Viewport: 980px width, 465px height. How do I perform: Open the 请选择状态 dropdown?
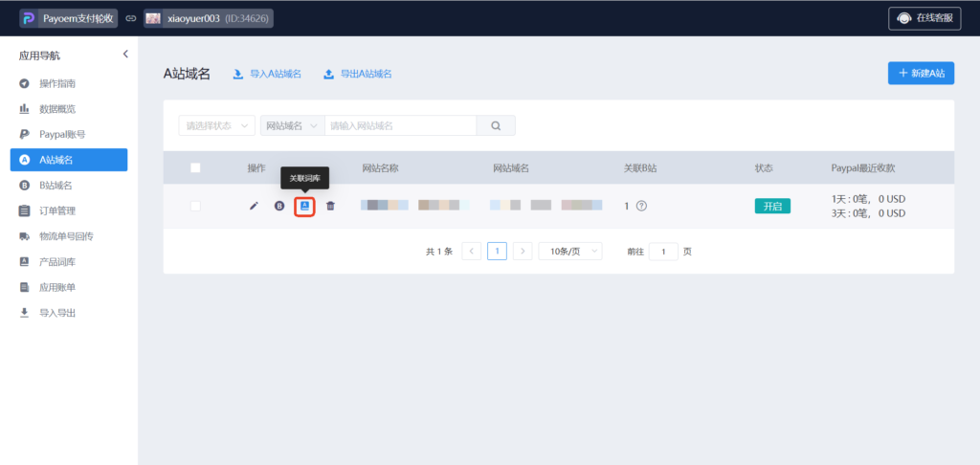click(x=217, y=125)
